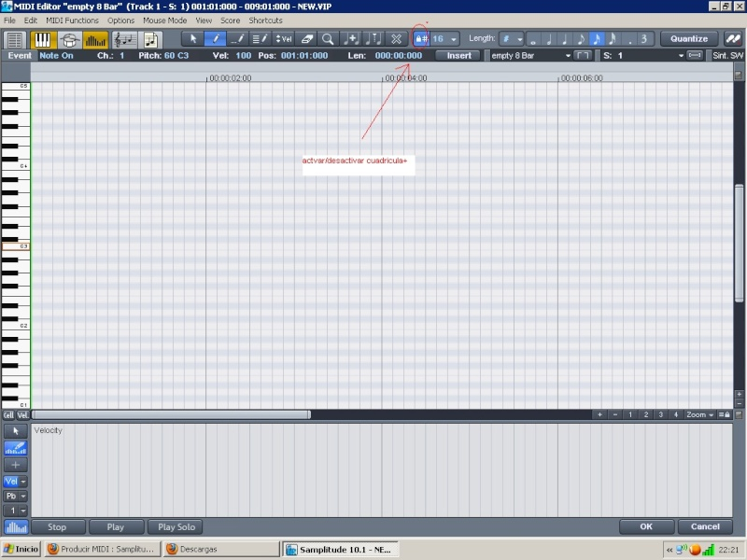Switch to the drum editor view
The width and height of the screenshot is (747, 560).
pos(69,39)
